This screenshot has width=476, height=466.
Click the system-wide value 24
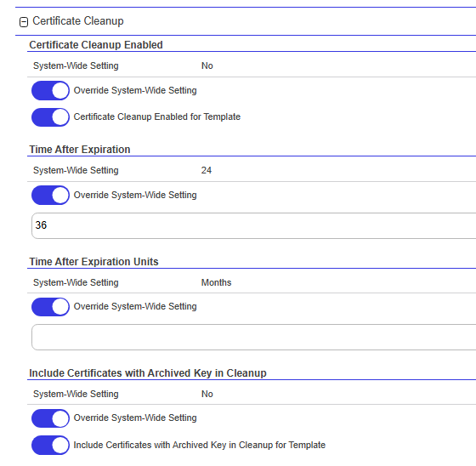click(x=207, y=170)
